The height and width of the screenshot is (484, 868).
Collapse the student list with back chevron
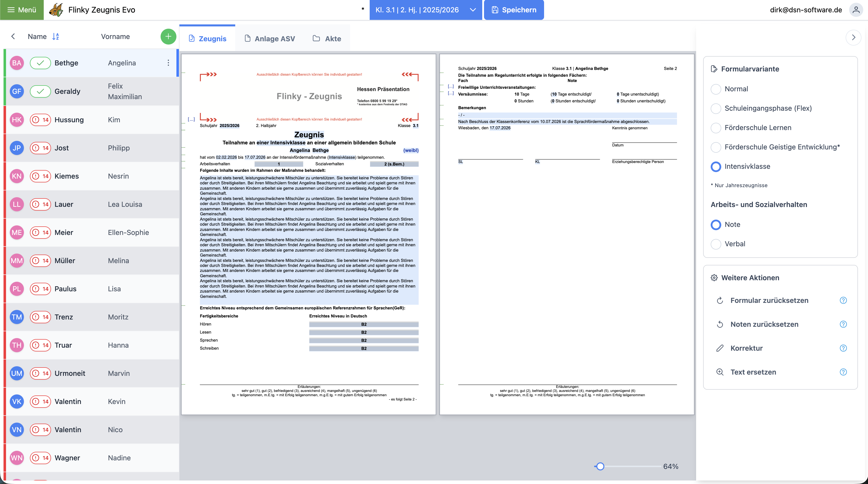pos(13,36)
